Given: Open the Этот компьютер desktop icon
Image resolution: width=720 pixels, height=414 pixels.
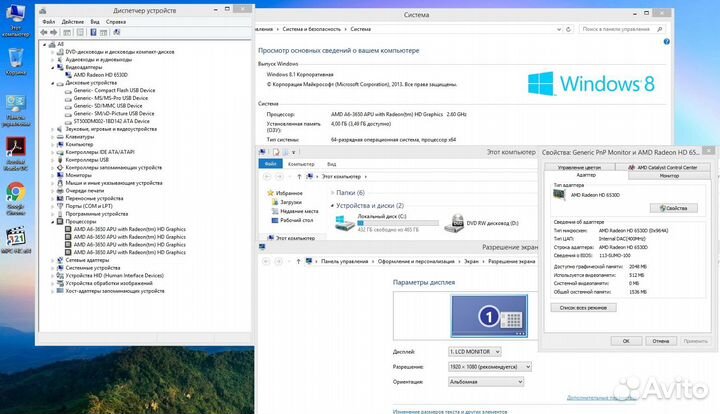Looking at the screenshot, I should (x=15, y=19).
